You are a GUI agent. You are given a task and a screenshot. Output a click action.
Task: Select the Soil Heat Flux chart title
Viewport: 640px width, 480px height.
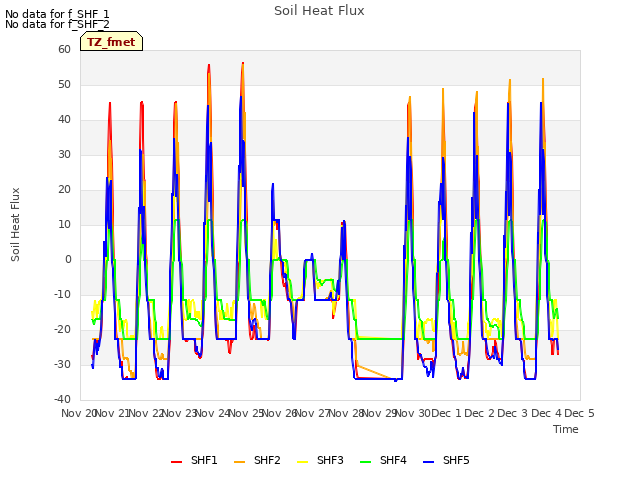319,11
